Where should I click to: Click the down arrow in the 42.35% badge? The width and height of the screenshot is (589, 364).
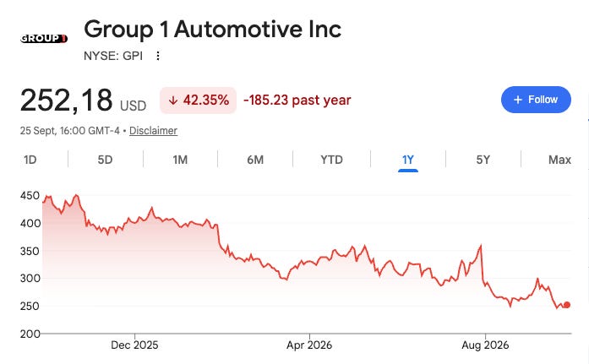click(172, 101)
